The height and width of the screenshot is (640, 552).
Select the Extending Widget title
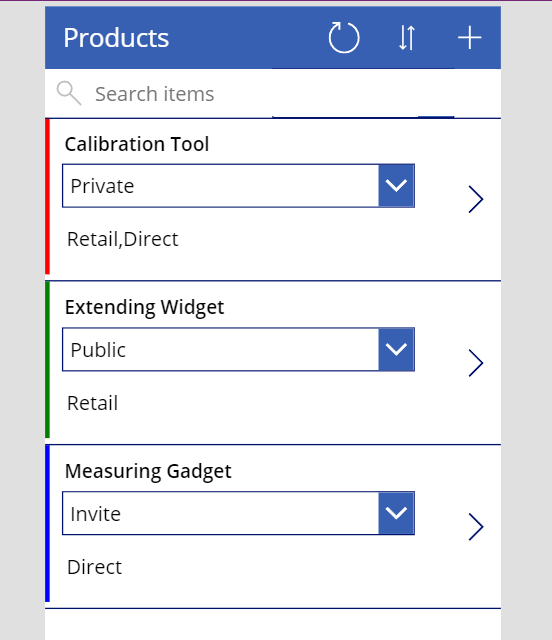point(144,307)
